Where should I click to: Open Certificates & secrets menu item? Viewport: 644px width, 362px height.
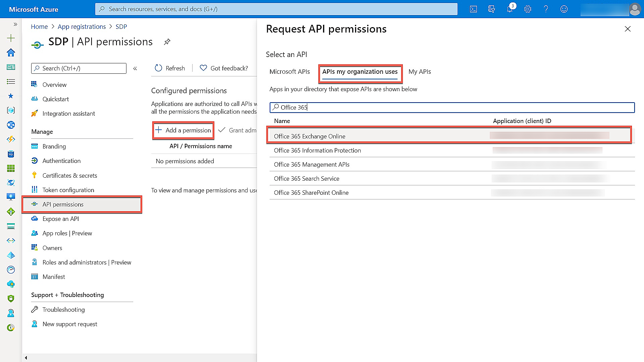(x=70, y=175)
